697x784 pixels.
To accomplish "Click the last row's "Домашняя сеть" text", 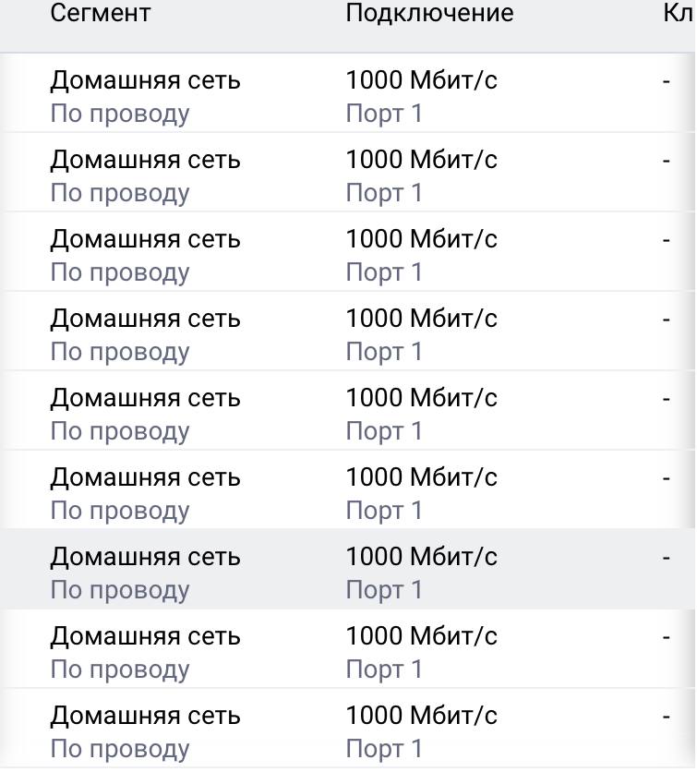I will [145, 716].
